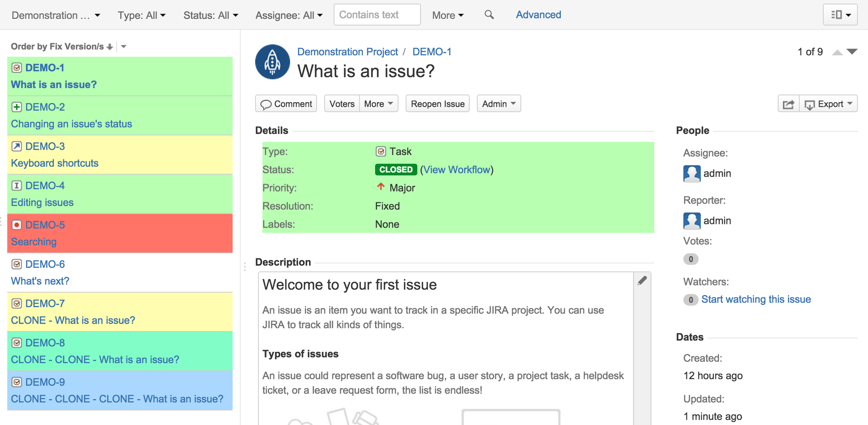Click the reporter admin avatar
Viewport: 868px width, 425px height.
coord(692,221)
